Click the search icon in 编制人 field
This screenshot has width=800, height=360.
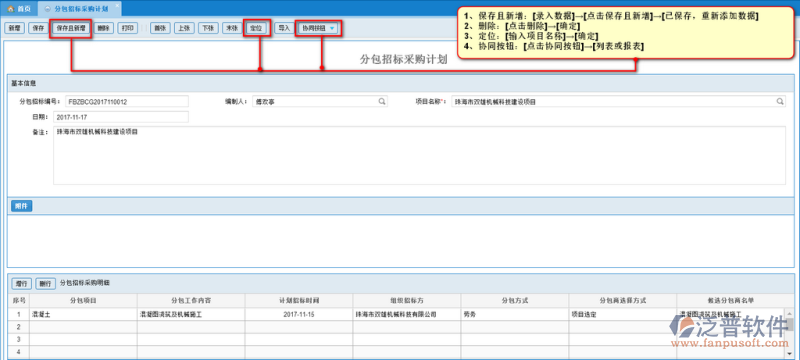click(382, 101)
